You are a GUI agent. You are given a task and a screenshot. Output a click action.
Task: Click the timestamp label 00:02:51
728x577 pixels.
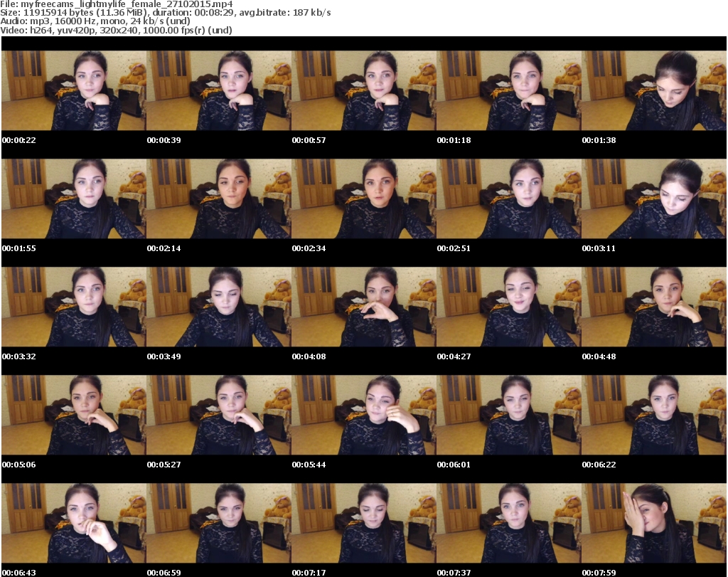pos(454,248)
